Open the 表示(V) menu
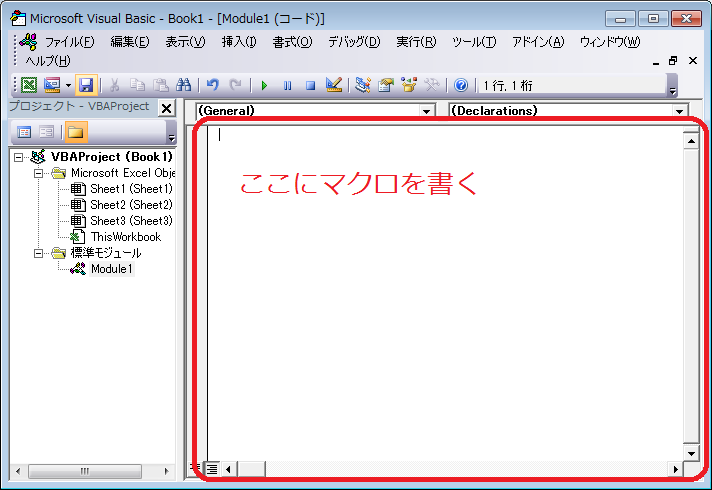Viewport: 712px width, 490px height. tap(185, 42)
